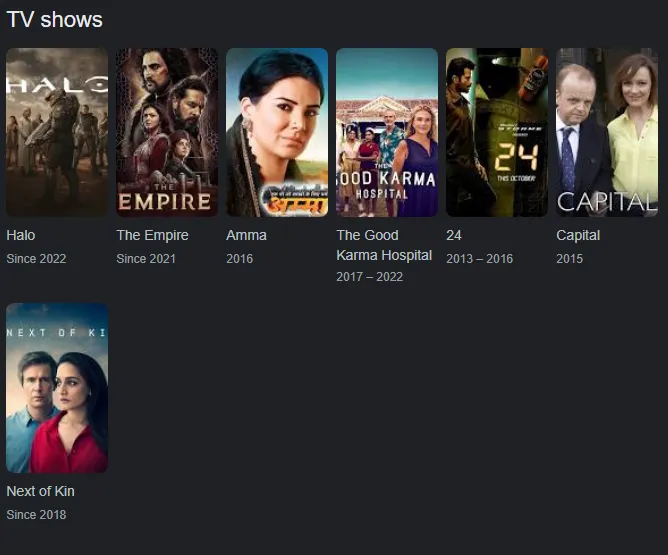The width and height of the screenshot is (668, 555).
Task: Click the Since 2018 label
Action: [36, 515]
